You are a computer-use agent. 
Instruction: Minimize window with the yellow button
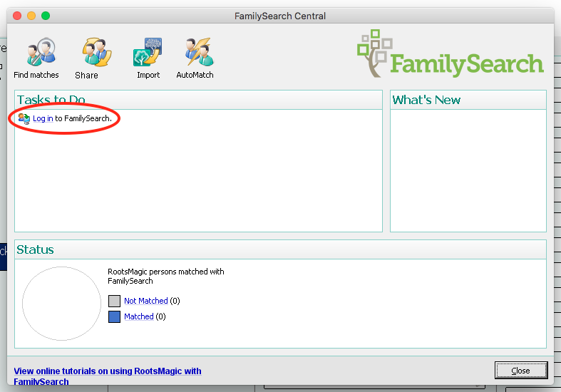(x=31, y=16)
